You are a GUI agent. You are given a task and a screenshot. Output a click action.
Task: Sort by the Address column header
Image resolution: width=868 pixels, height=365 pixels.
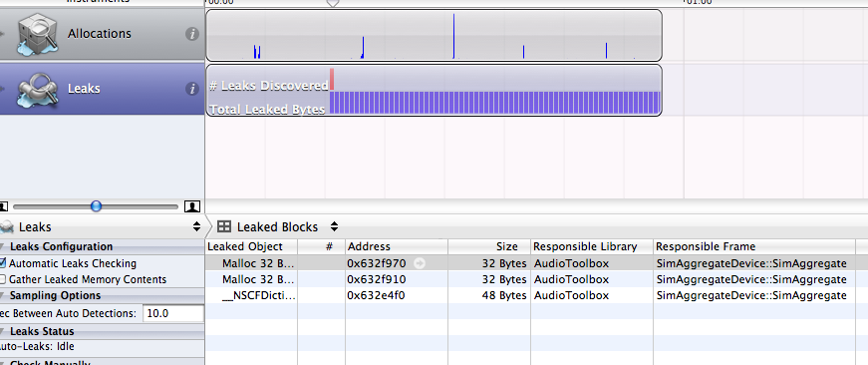pyautogui.click(x=397, y=247)
